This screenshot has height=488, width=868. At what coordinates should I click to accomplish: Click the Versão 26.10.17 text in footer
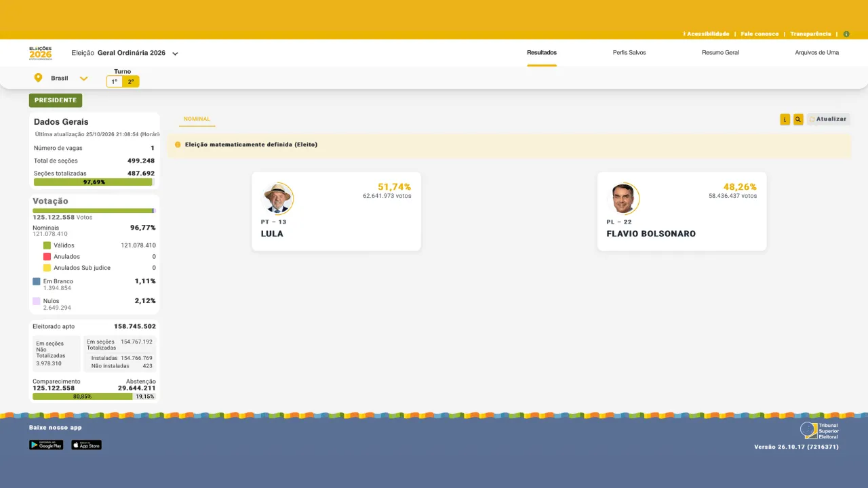coord(797,447)
